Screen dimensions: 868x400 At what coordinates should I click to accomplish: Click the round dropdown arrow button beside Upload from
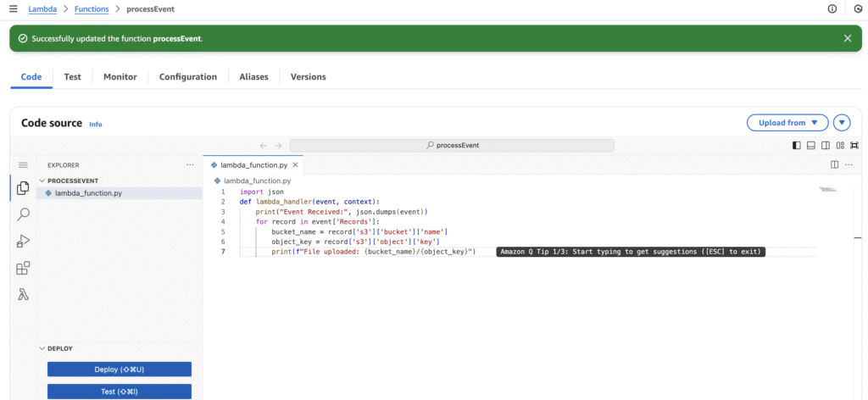tap(842, 123)
